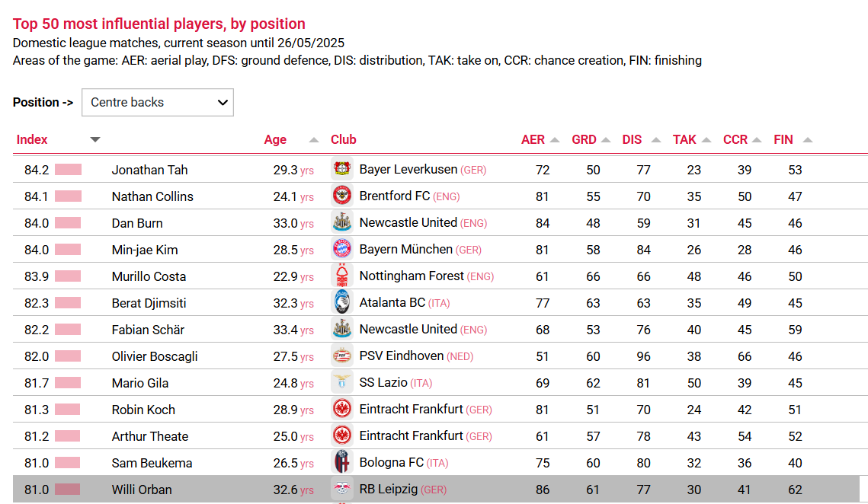Sort by the DIS column arrow
Viewport: 868px width, 504px height.
click(656, 140)
